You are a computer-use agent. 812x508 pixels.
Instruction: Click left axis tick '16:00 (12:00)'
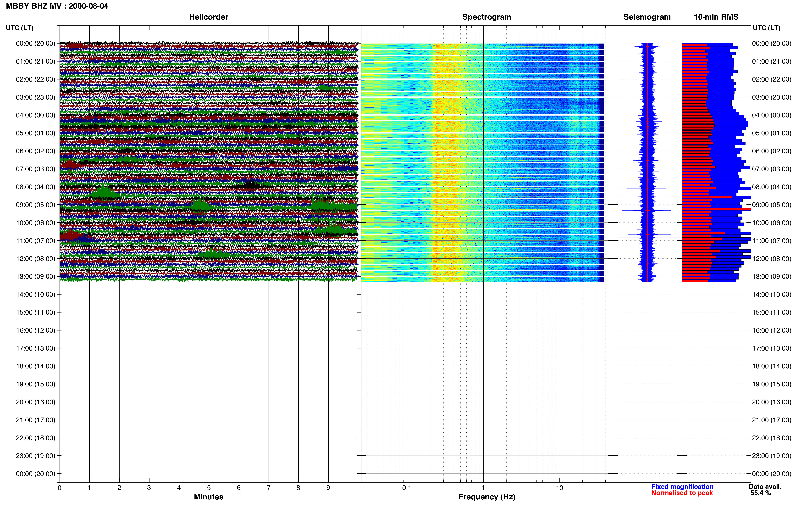(36, 330)
